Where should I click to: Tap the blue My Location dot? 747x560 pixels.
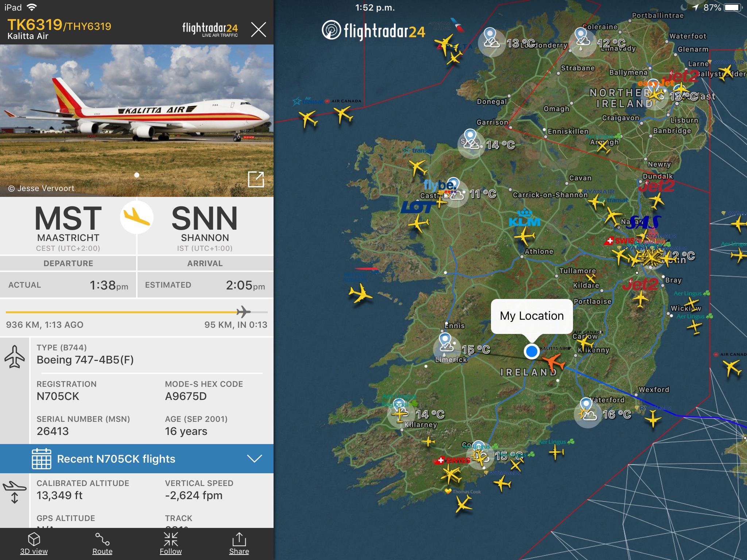point(531,351)
